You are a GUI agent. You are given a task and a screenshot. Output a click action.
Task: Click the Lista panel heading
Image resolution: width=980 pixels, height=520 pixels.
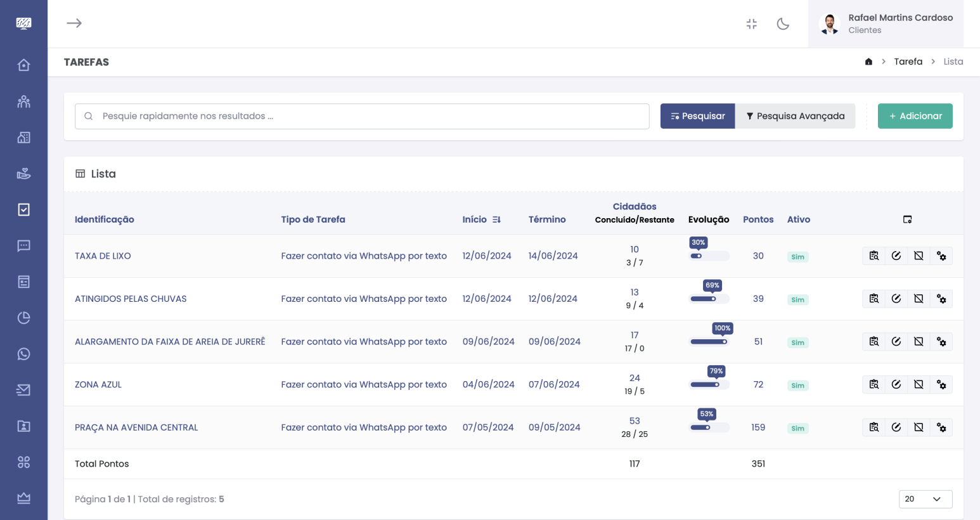(x=103, y=174)
